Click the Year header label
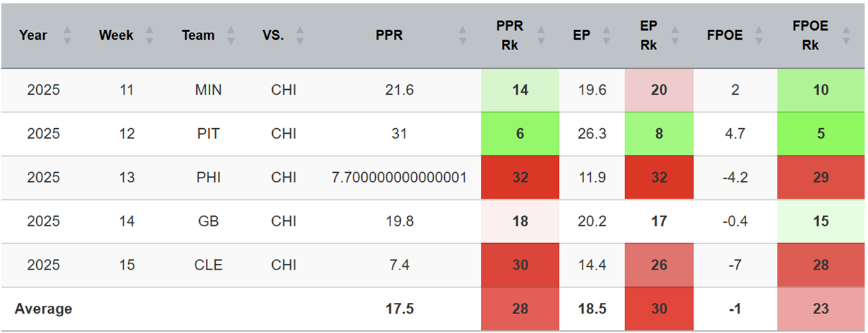 click(x=33, y=36)
